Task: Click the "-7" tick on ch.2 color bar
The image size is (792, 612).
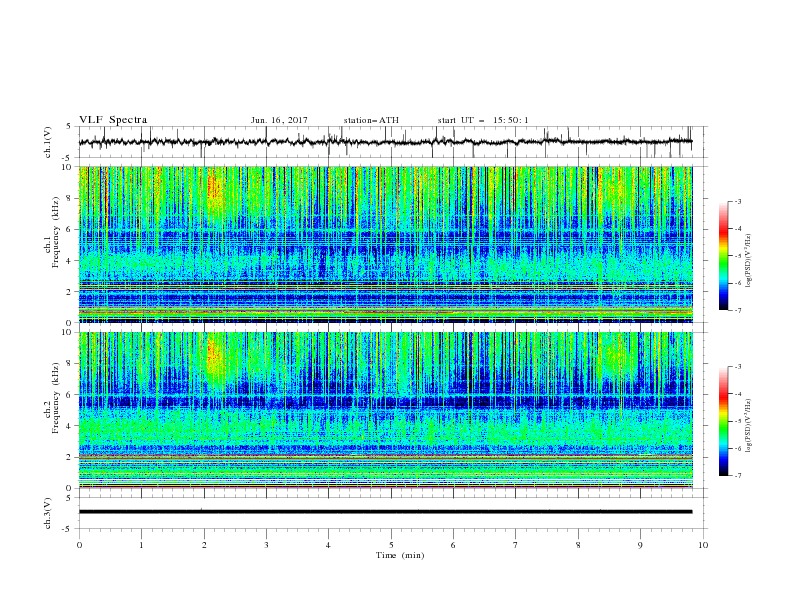Action: pos(737,475)
